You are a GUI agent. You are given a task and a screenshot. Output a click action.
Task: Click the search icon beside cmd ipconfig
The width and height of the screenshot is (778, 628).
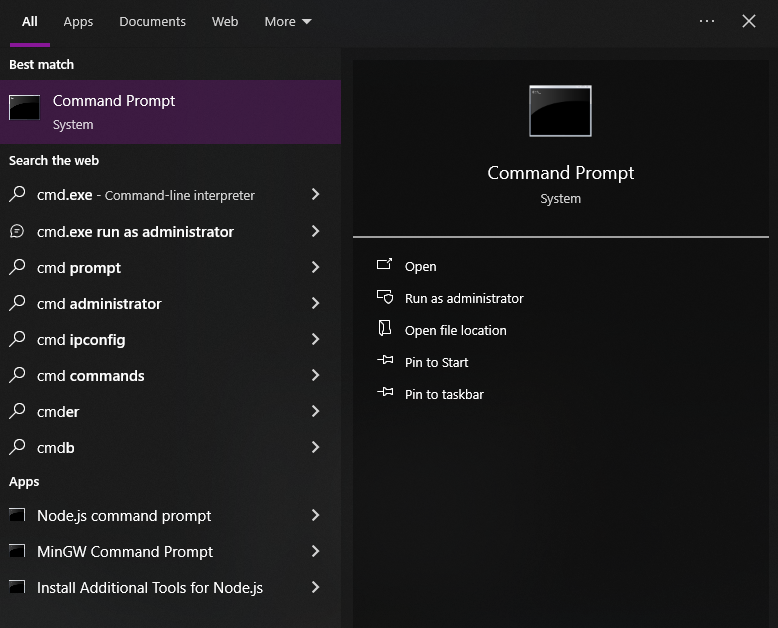(x=17, y=339)
